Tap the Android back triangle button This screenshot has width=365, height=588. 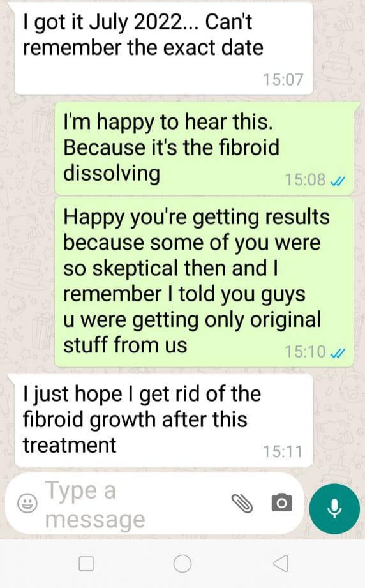(x=281, y=563)
